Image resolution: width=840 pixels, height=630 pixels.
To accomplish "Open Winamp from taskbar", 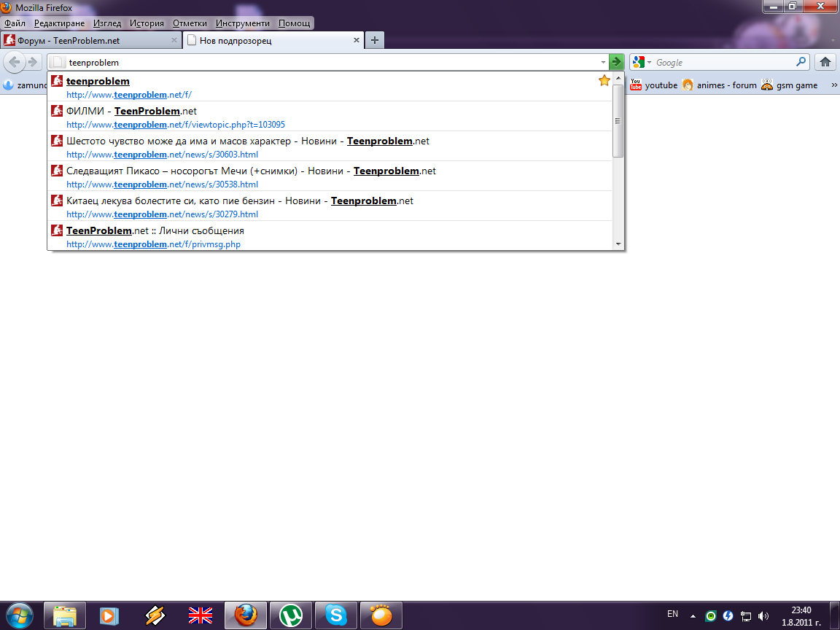I will [155, 615].
